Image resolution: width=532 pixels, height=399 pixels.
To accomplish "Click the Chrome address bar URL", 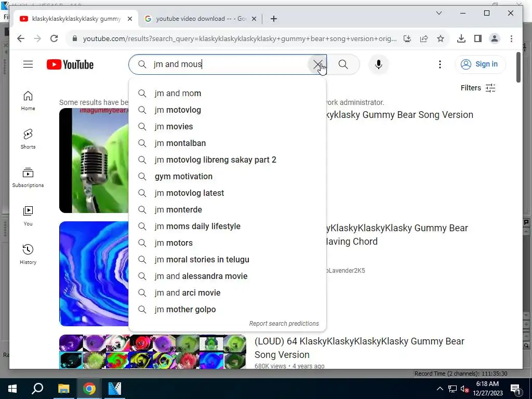I will point(240,38).
